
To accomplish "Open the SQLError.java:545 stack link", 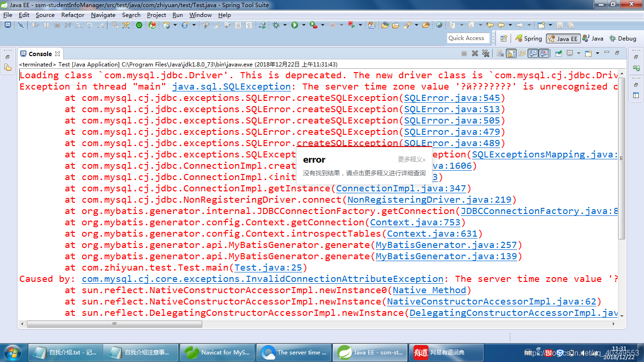I will coord(452,98).
